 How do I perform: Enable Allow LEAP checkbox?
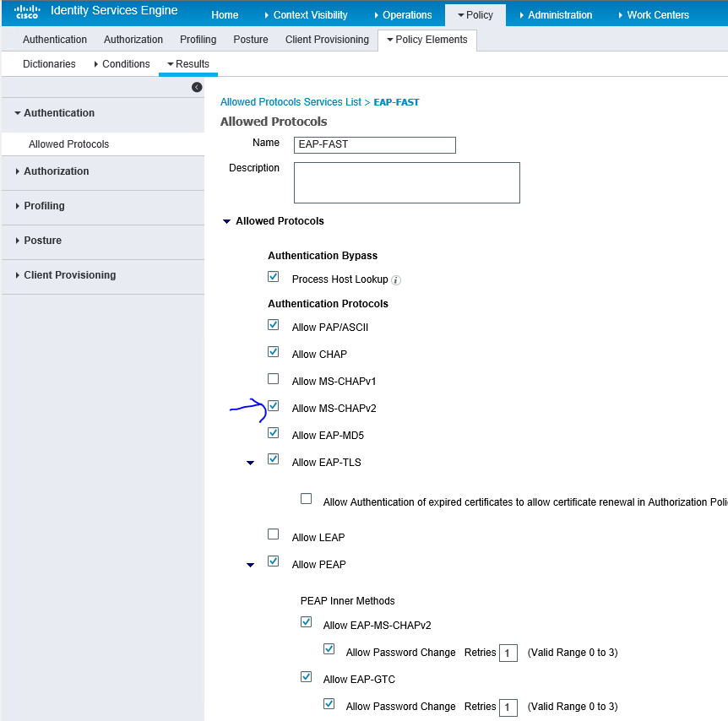[274, 534]
